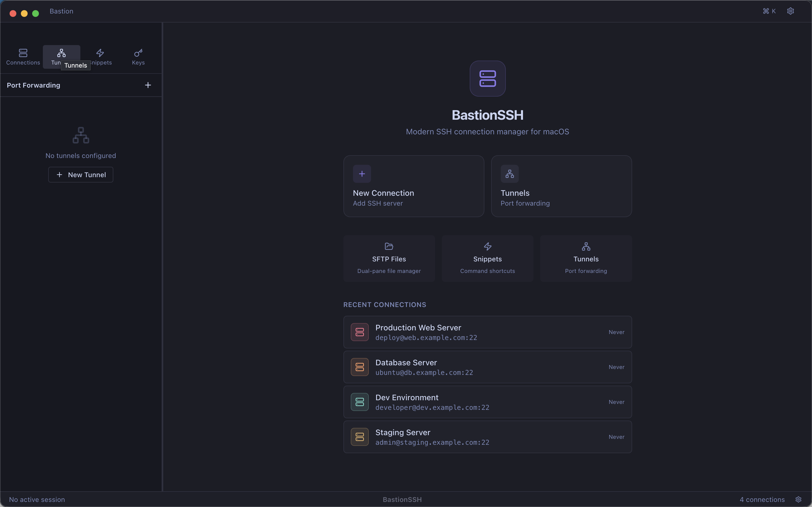
Task: Add port forwarding with plus icon
Action: coord(148,85)
